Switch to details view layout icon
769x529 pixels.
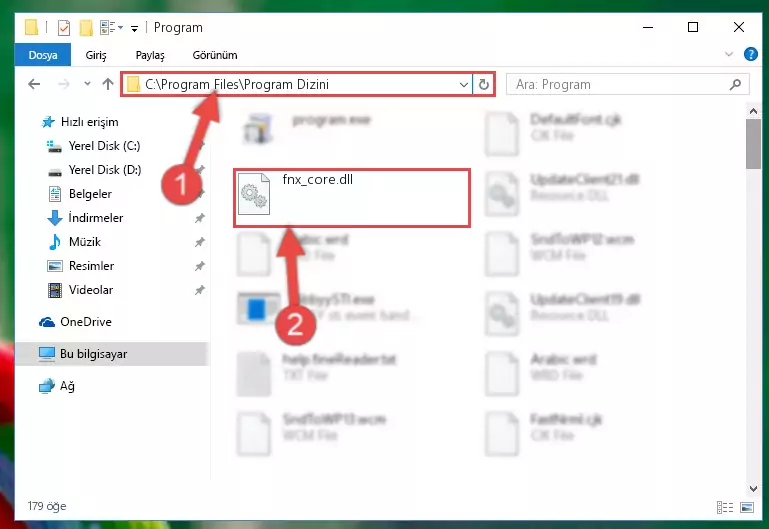pyautogui.click(x=725, y=507)
